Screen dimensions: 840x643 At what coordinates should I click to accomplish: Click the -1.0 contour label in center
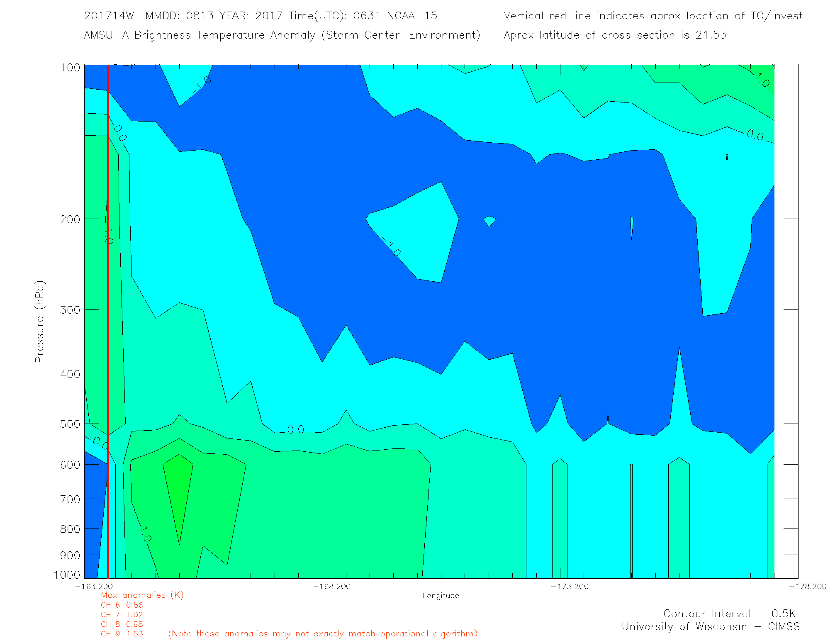coord(391,247)
